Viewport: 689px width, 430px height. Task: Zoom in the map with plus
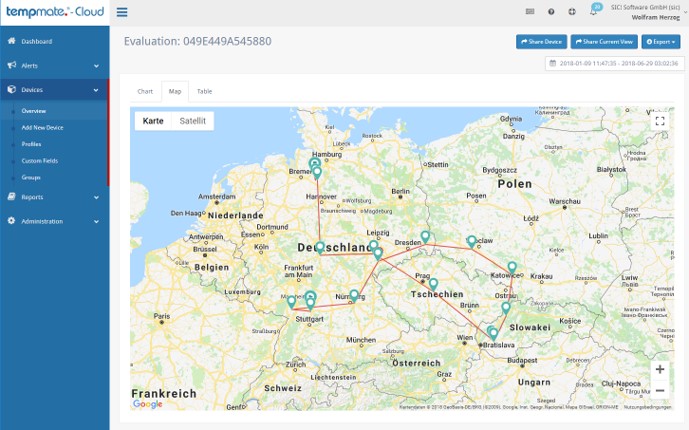click(660, 369)
